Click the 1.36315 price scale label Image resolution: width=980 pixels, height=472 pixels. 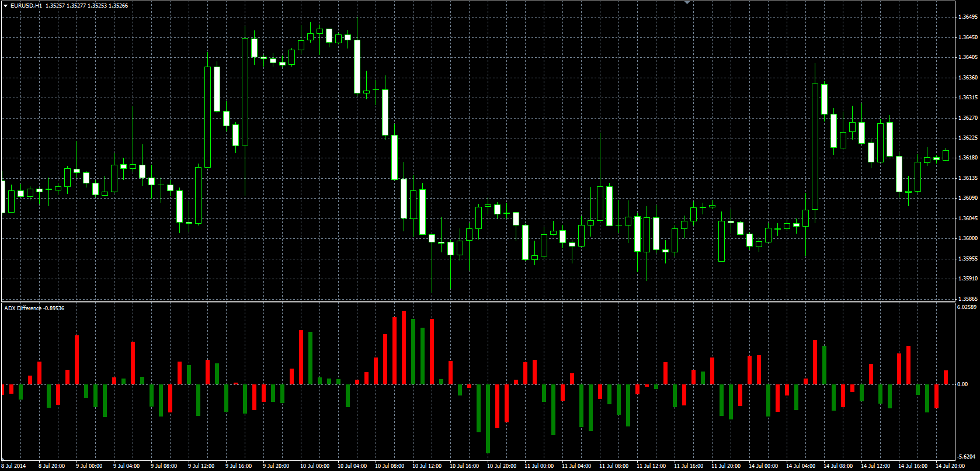tap(968, 98)
